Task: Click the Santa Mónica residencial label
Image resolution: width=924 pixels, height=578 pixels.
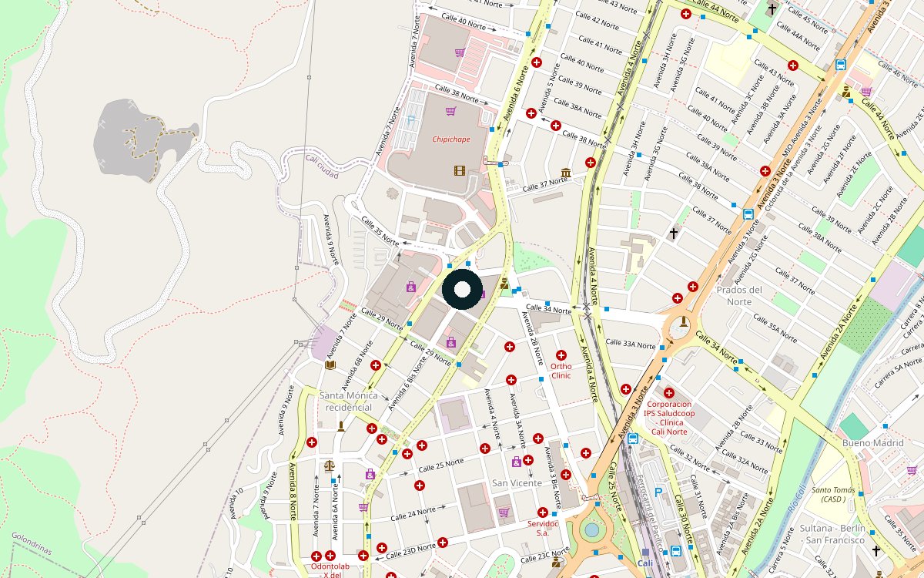Action: click(x=349, y=401)
